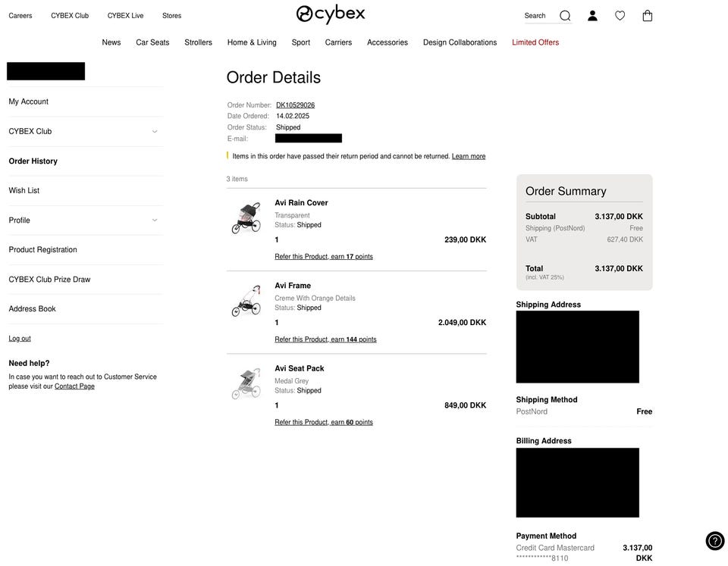The image size is (728, 566).
Task: Open the Contact Page link
Action: (x=74, y=386)
